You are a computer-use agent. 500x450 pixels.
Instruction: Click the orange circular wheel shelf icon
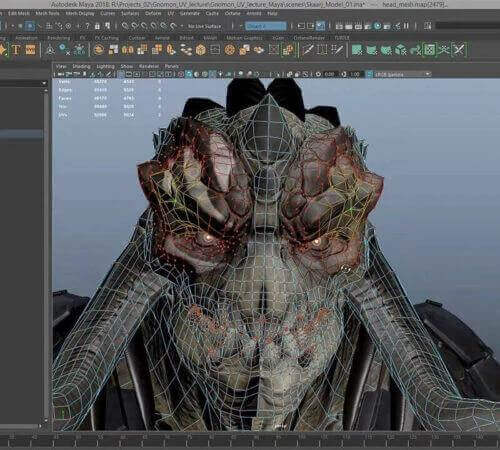pos(230,50)
